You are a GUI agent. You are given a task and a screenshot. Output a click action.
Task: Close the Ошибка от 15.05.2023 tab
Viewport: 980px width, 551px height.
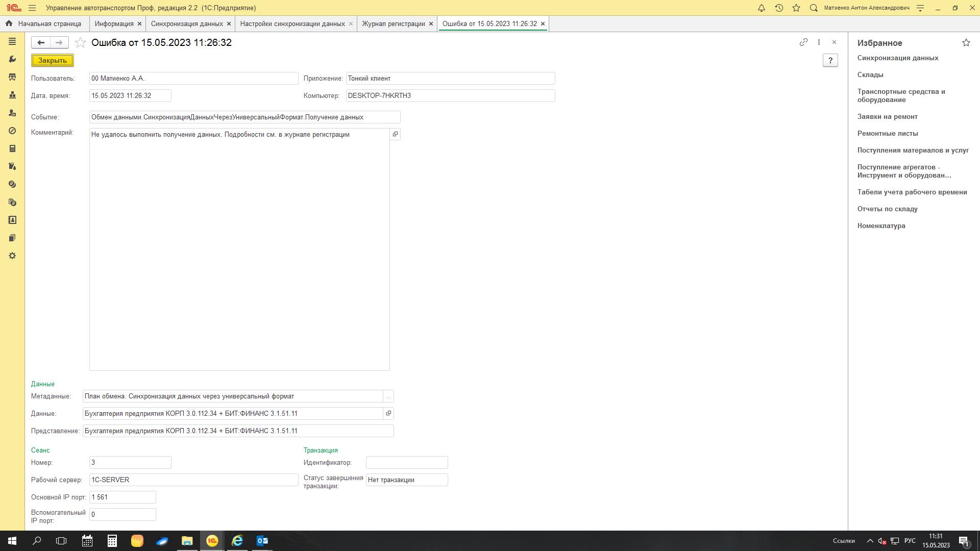click(543, 24)
